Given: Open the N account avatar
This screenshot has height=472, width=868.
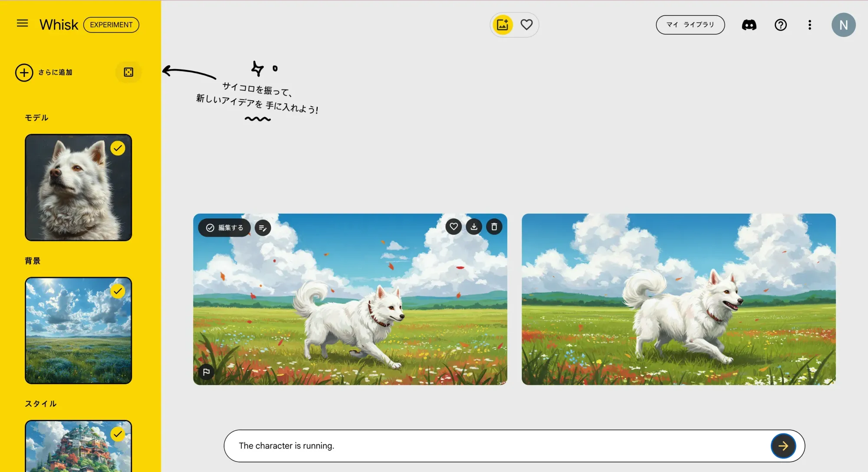Looking at the screenshot, I should click(x=843, y=25).
